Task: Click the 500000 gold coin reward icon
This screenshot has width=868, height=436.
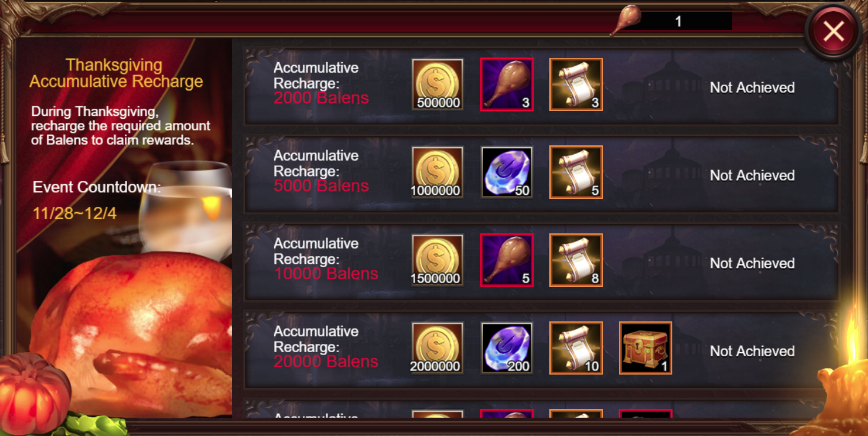Action: [438, 84]
